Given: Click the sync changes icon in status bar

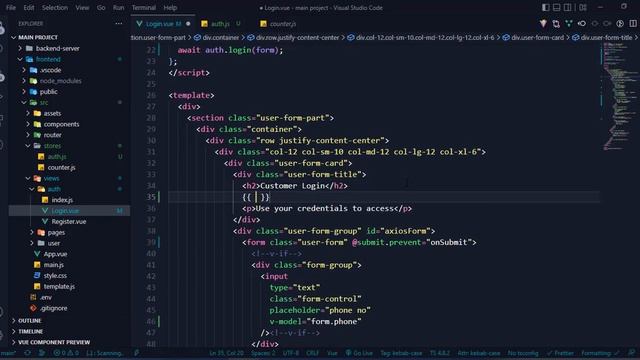Looking at the screenshot, I should point(28,353).
